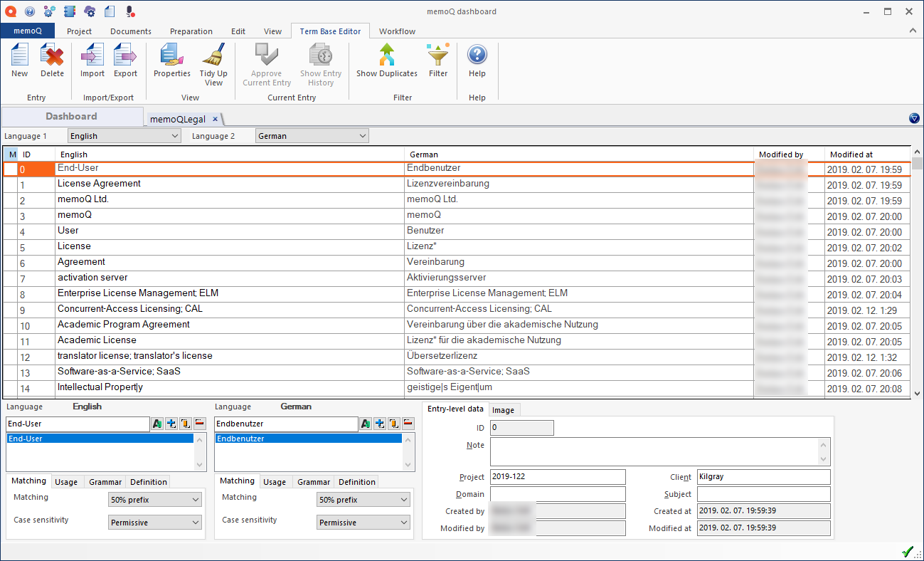924x561 pixels.
Task: Remove the German term with minus icon
Action: pos(408,424)
